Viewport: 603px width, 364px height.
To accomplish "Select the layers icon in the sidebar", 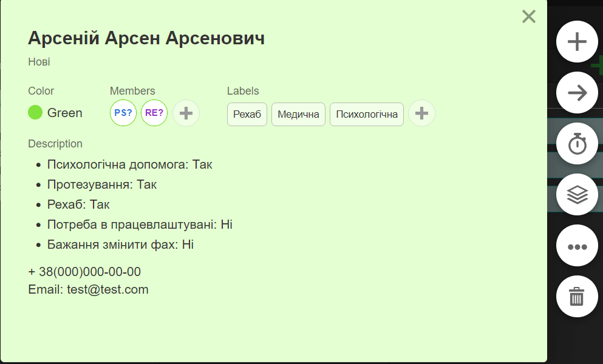I will (577, 195).
